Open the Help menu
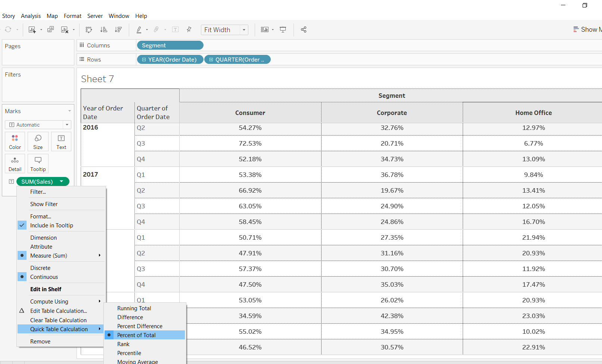The image size is (602, 364). pos(141,16)
